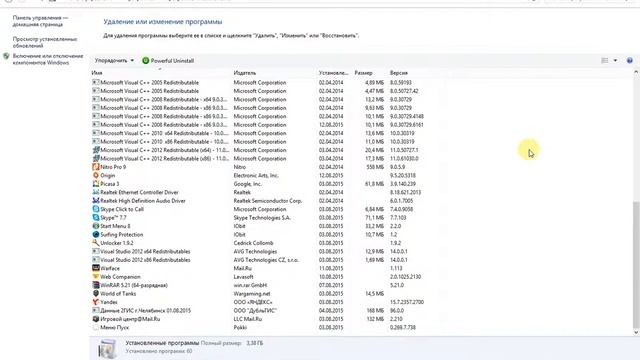The width and height of the screenshot is (640, 360).
Task: Click the Игровой центр@Mail.Ru icon
Action: pos(96,319)
